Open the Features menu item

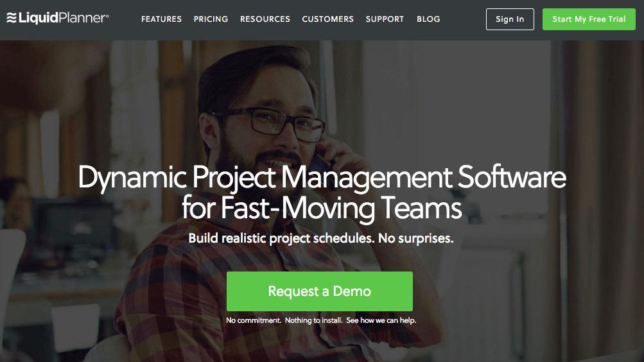161,19
